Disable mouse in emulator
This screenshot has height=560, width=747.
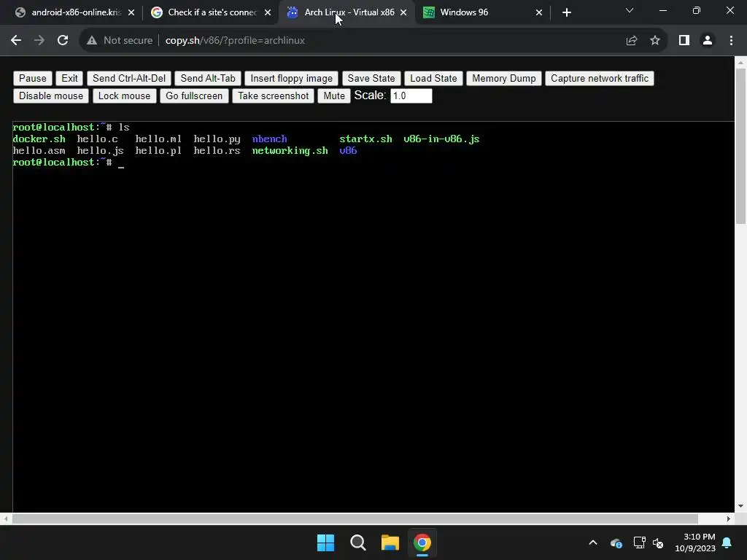(51, 96)
